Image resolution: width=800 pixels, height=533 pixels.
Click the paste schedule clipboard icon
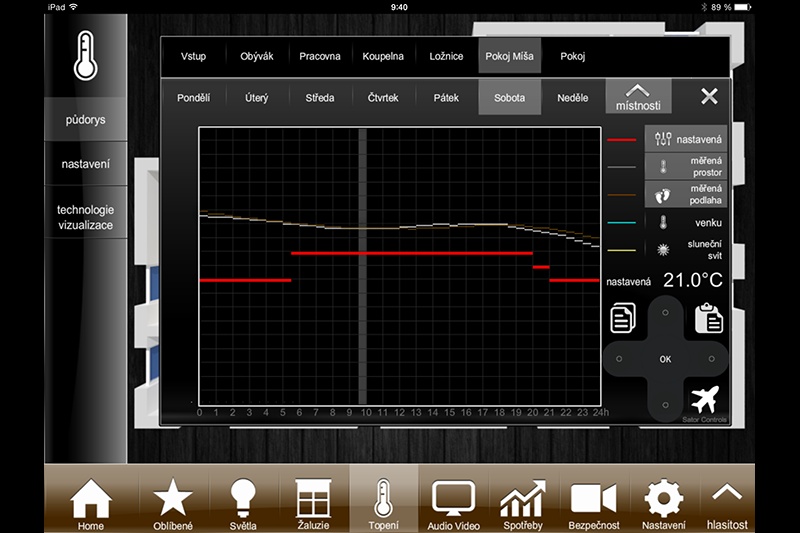pos(709,318)
